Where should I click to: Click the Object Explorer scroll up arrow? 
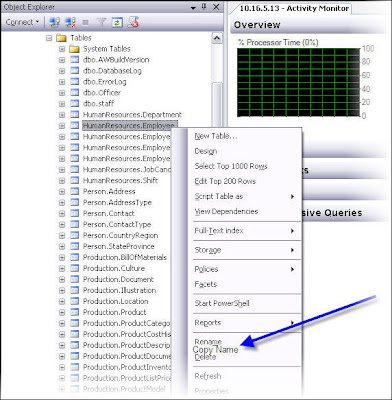(217, 38)
